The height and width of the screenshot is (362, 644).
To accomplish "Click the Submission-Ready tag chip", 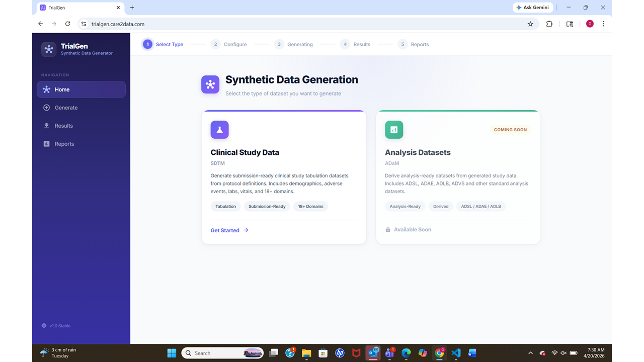I will click(x=267, y=206).
